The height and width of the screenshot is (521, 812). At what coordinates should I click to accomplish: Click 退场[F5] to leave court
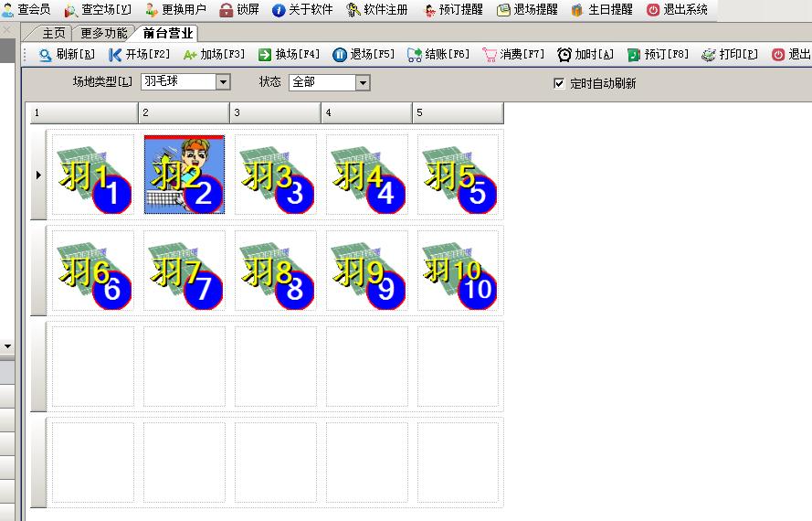[x=363, y=55]
